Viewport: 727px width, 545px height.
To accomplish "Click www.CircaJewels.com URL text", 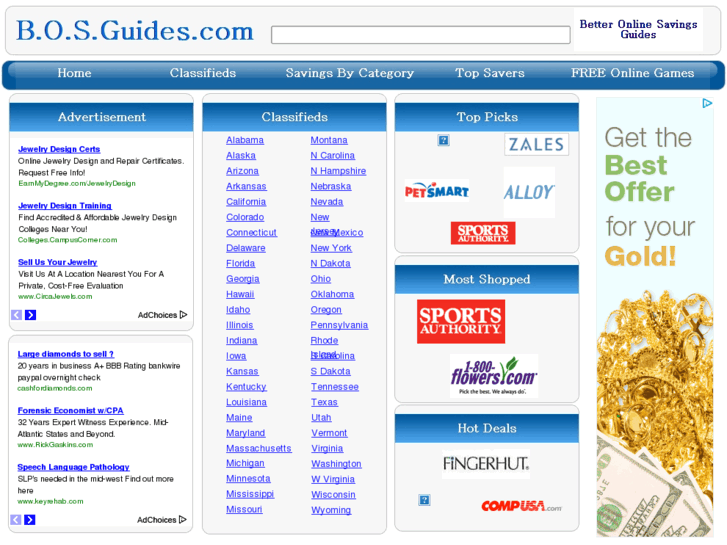I will click(55, 297).
